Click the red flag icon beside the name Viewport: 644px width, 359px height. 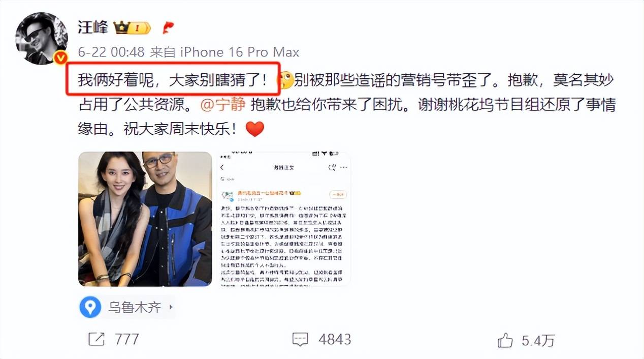click(168, 27)
